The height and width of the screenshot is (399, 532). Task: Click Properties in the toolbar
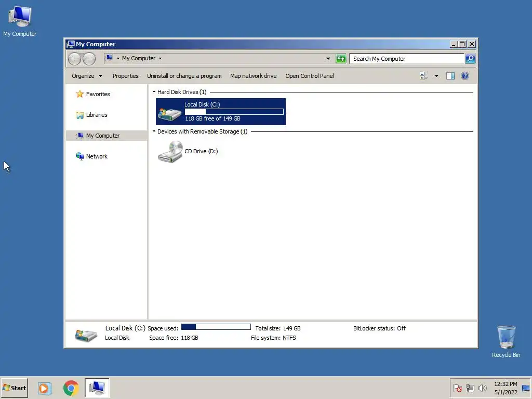click(126, 76)
